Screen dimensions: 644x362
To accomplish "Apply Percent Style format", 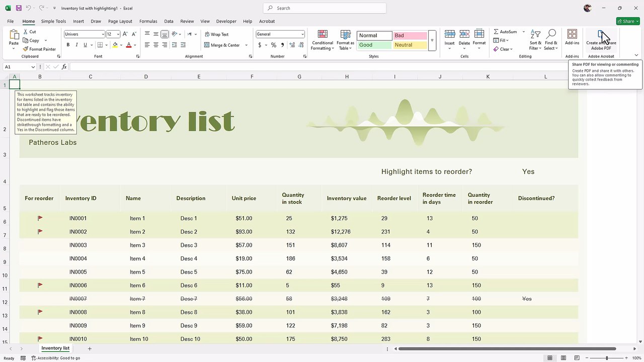I will [x=274, y=45].
